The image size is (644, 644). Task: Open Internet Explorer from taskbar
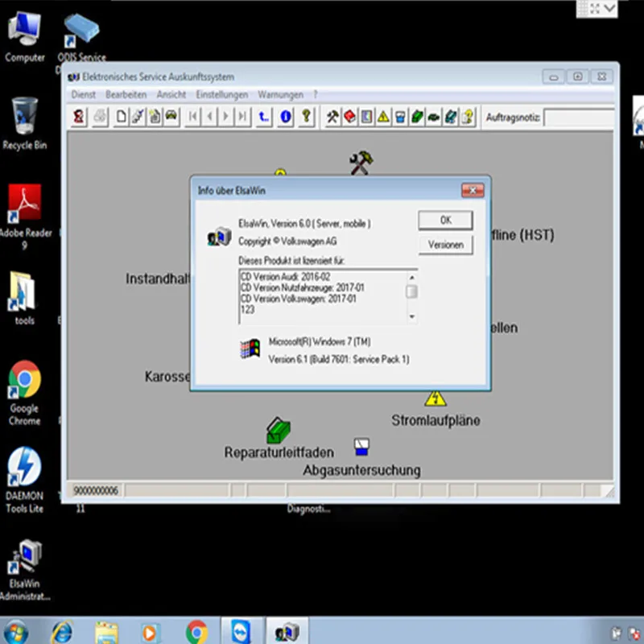coord(63,632)
